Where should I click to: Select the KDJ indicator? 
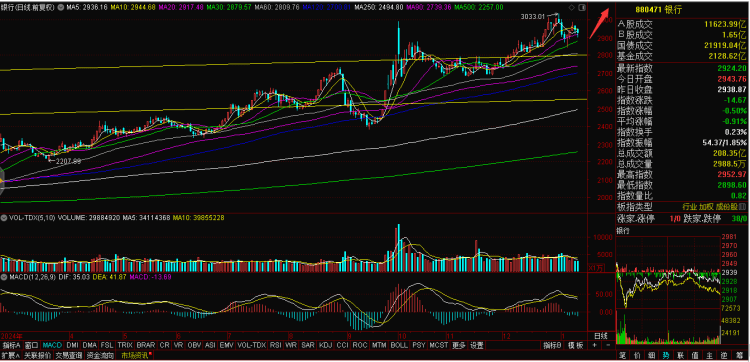point(325,345)
